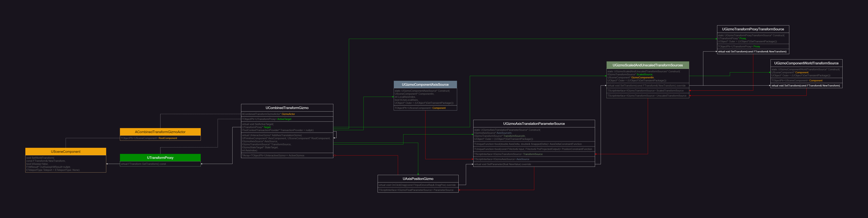Click the ParameterSource member in UAxisPositionGizmo
The image size is (868, 218).
pyautogui.click(x=418, y=190)
